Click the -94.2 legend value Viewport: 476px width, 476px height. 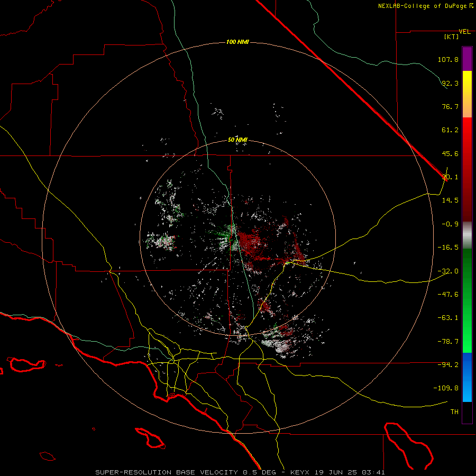(448, 364)
